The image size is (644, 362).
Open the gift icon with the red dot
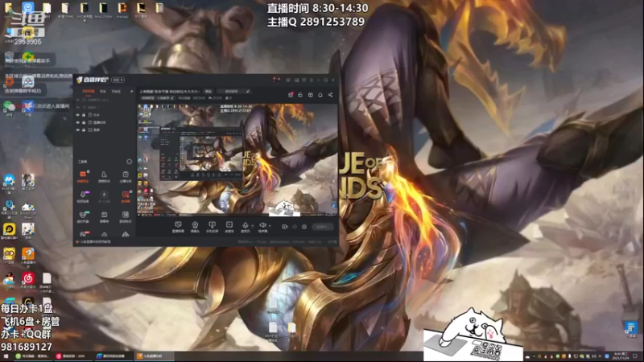pos(291,95)
